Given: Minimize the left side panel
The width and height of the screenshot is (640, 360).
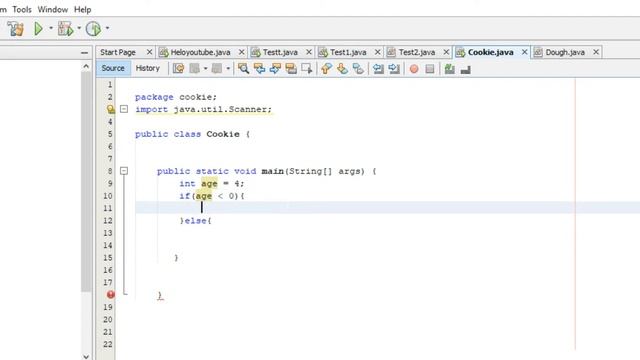Looking at the screenshot, I should tap(84, 53).
